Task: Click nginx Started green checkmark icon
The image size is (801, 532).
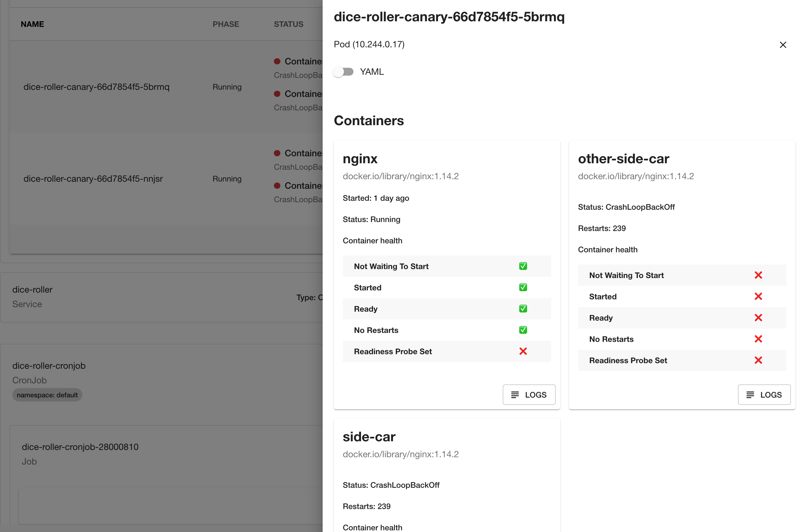Action: (x=523, y=287)
